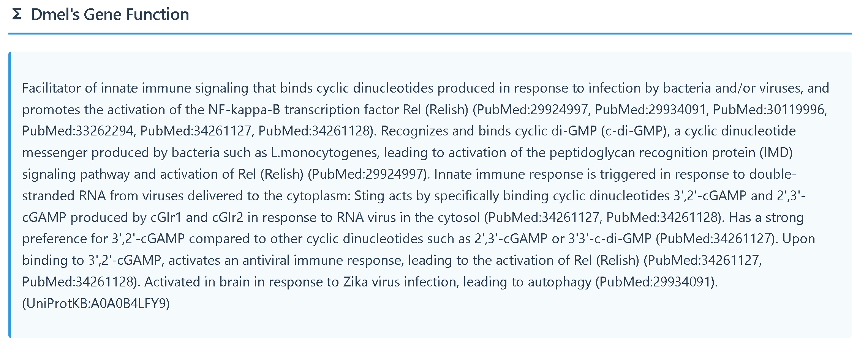The height and width of the screenshot is (346, 868).
Task: Click the word "Zika" in the last sentence
Action: (355, 282)
